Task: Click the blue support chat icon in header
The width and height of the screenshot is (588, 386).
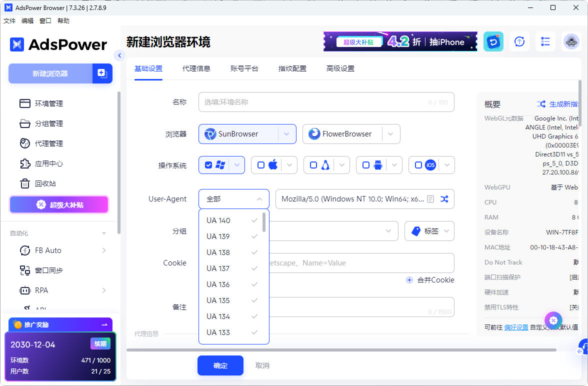Action: pyautogui.click(x=493, y=41)
